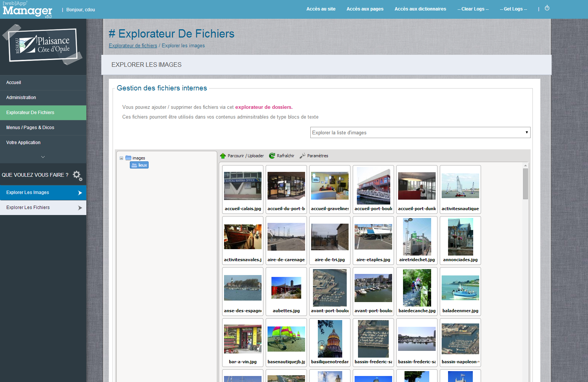Select baiedecanche.jpg thumbnail
588x382 pixels.
[x=417, y=292]
